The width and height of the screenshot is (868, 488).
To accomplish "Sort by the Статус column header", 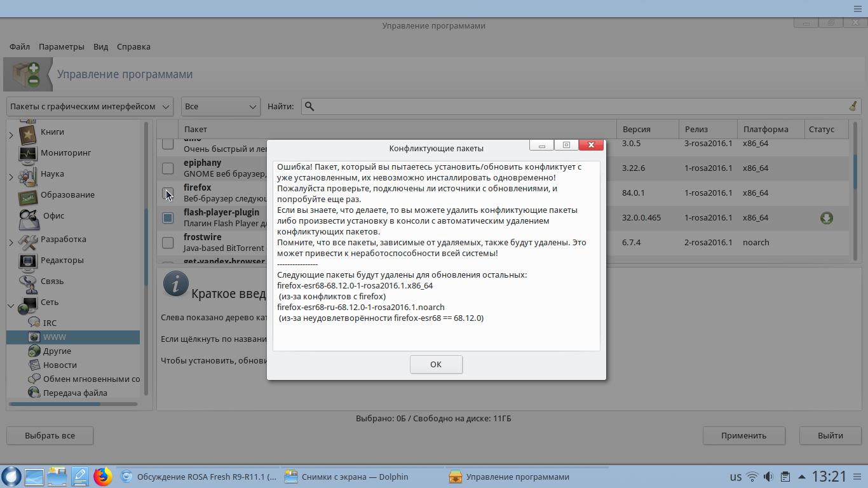I will [x=826, y=129].
